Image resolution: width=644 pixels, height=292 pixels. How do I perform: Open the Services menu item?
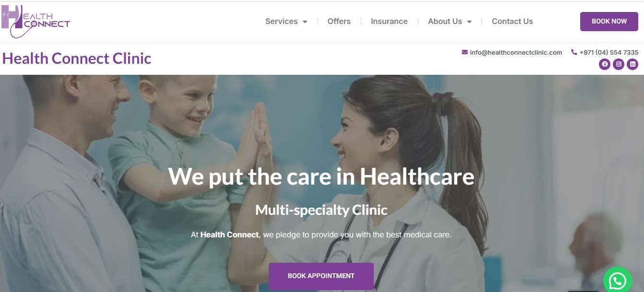[282, 21]
